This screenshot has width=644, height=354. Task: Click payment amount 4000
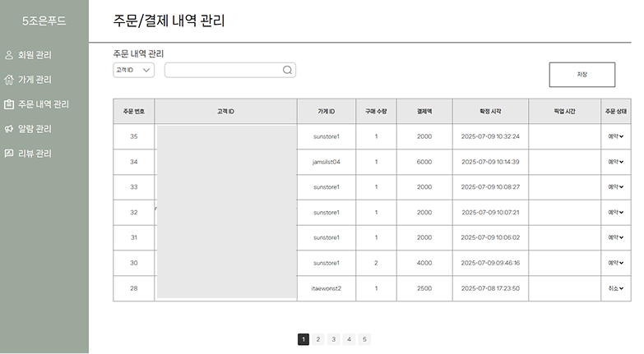pos(424,263)
